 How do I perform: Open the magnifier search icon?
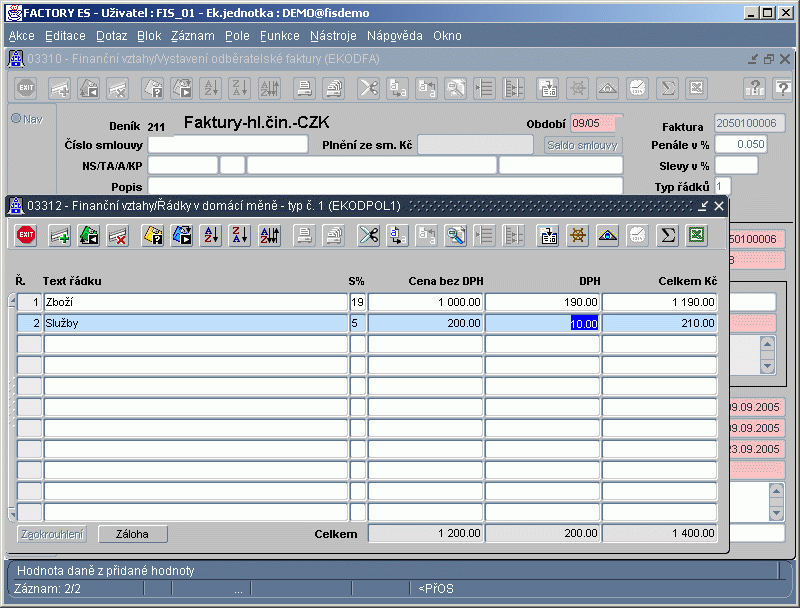point(455,236)
